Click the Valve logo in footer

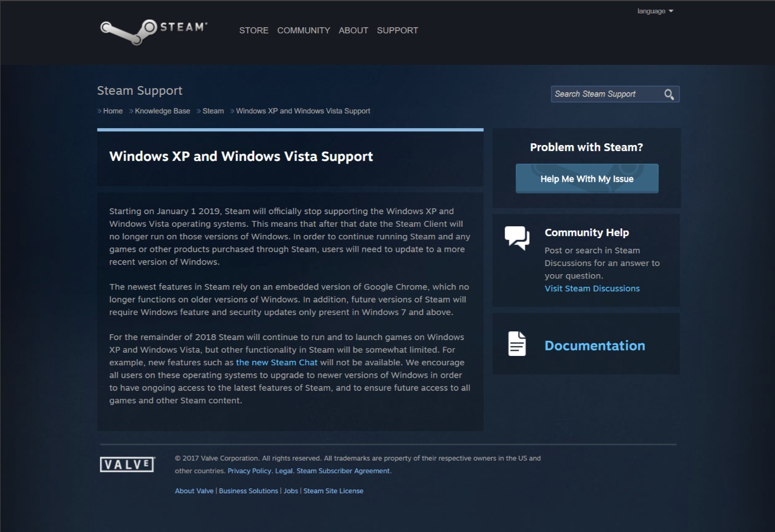pyautogui.click(x=128, y=464)
